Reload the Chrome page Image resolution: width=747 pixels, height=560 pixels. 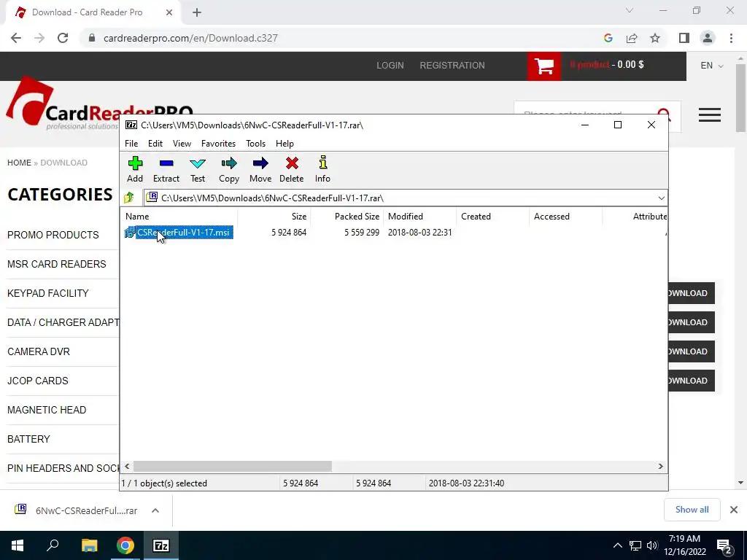pos(63,38)
